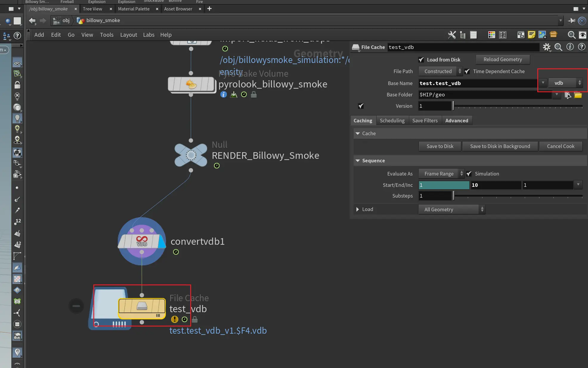Select the pyrolook_billowy_smoke node
This screenshot has height=368, width=588.
[191, 84]
